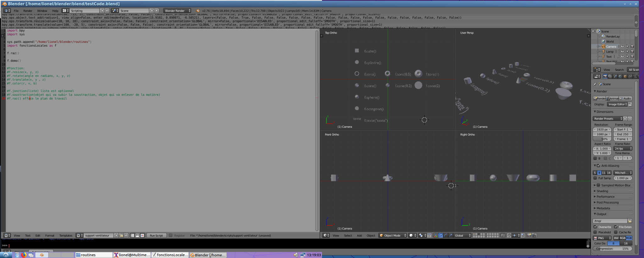Screen dimensions: 644x258
Task: Toggle the Anti-Aliasing checkbox
Action: point(598,165)
